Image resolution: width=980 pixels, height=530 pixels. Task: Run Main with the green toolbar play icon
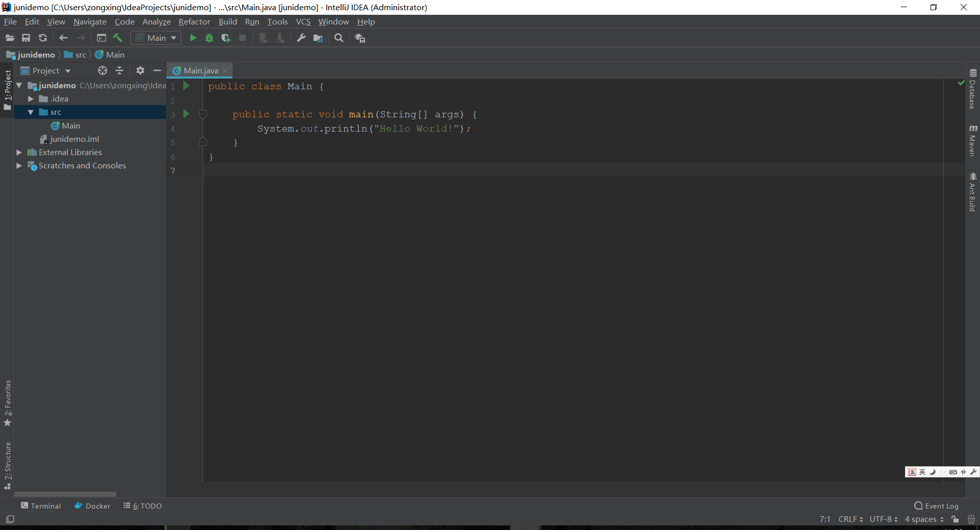click(x=193, y=38)
